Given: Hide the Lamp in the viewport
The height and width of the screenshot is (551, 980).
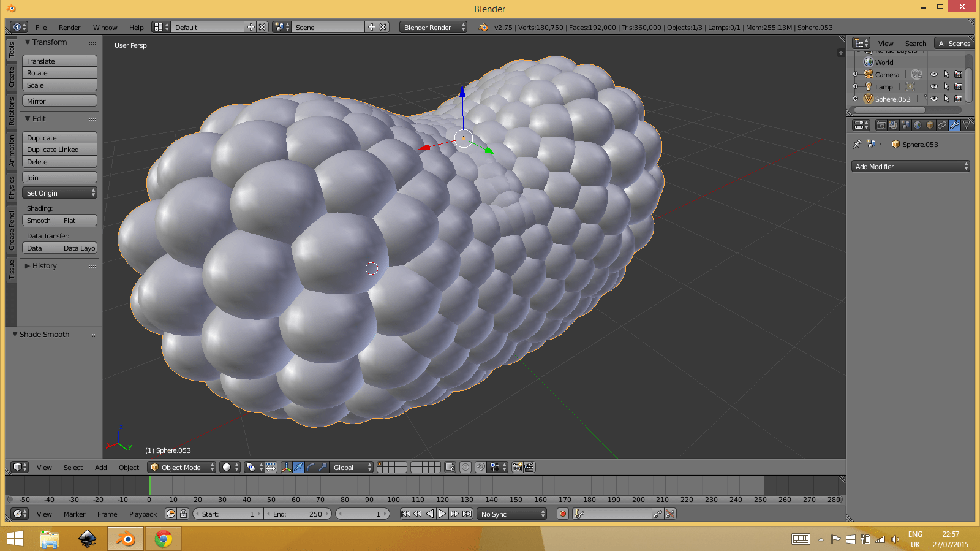Looking at the screenshot, I should tap(934, 86).
